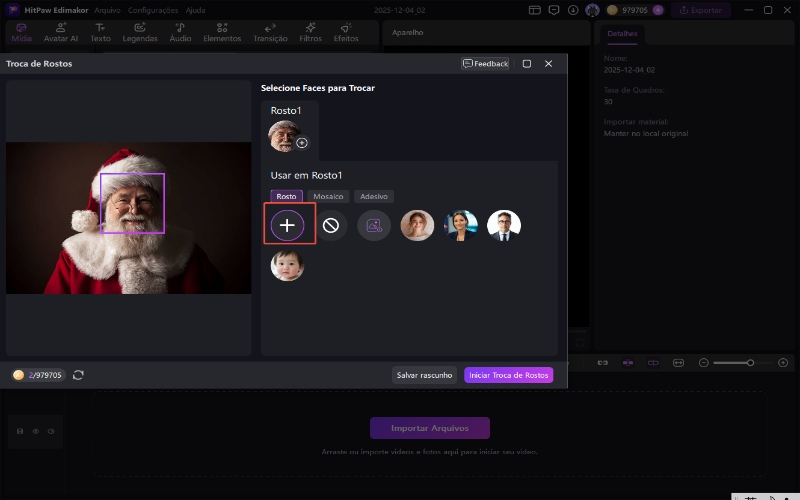Viewport: 800px width, 500px height.
Task: Open the Feedback chat button
Action: tap(485, 63)
